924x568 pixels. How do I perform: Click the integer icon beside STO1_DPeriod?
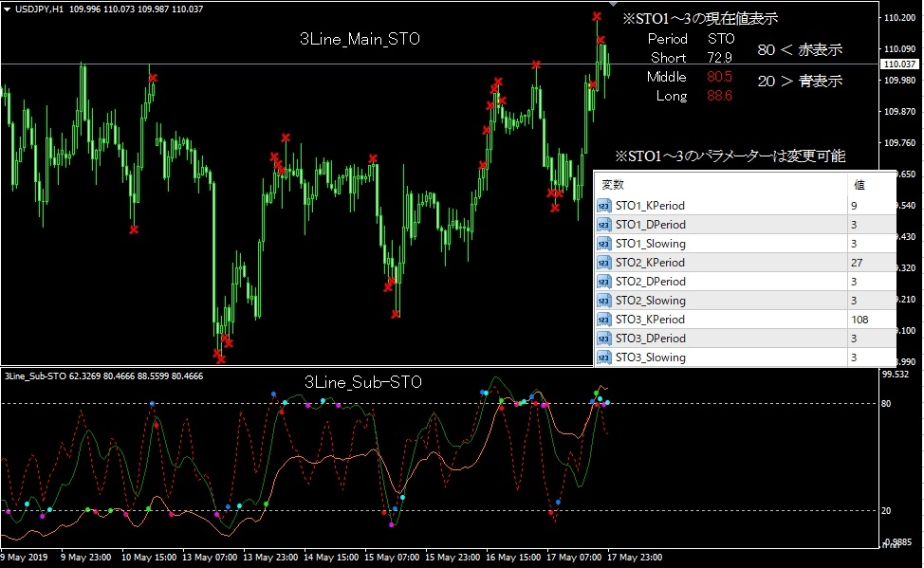pos(603,225)
